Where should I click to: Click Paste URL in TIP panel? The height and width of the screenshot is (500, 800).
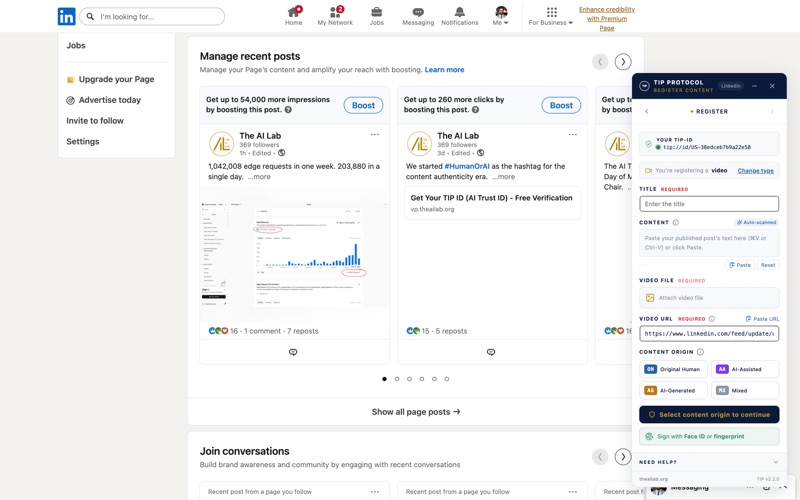click(762, 319)
